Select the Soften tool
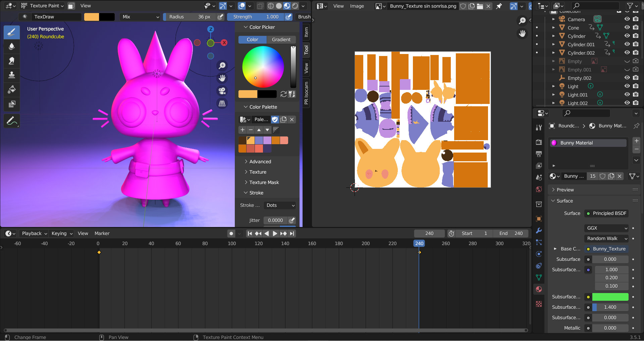 coord(12,46)
